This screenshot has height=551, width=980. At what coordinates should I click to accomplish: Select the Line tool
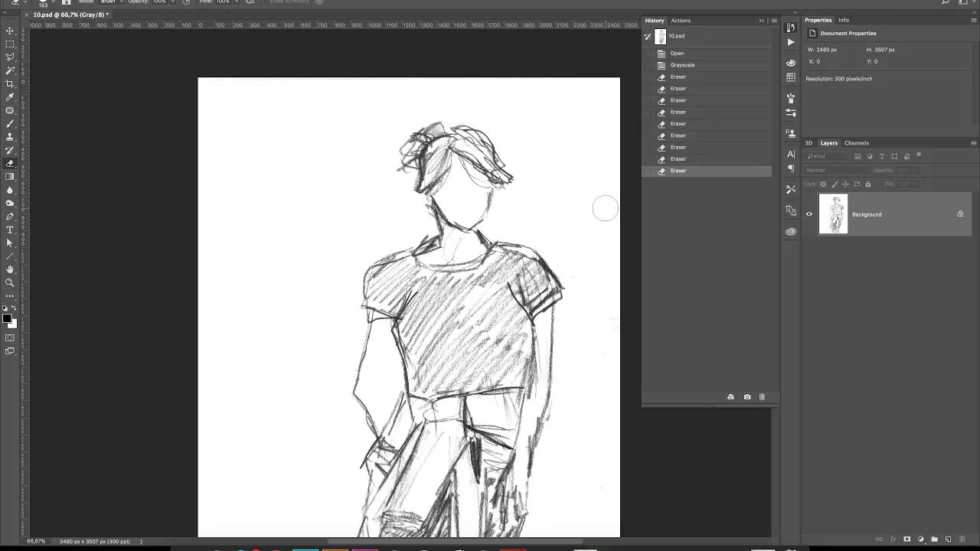pyautogui.click(x=10, y=256)
